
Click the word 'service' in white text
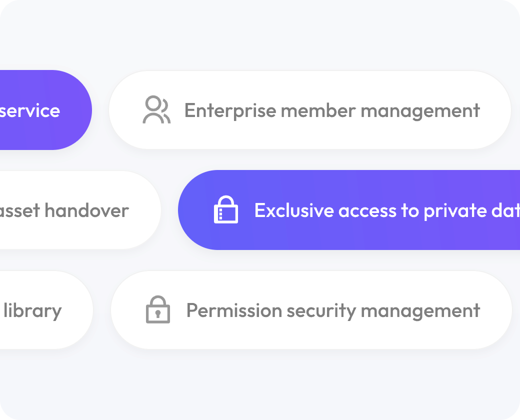[x=30, y=111]
